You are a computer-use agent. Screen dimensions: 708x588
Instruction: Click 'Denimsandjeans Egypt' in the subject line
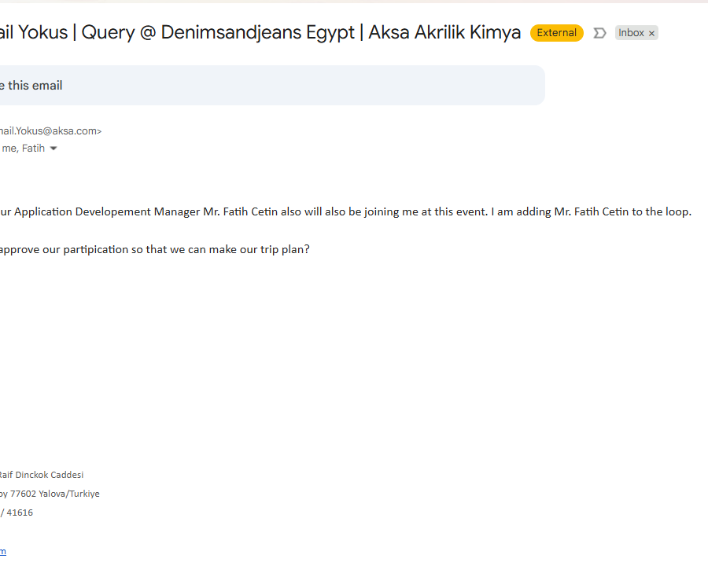click(258, 33)
